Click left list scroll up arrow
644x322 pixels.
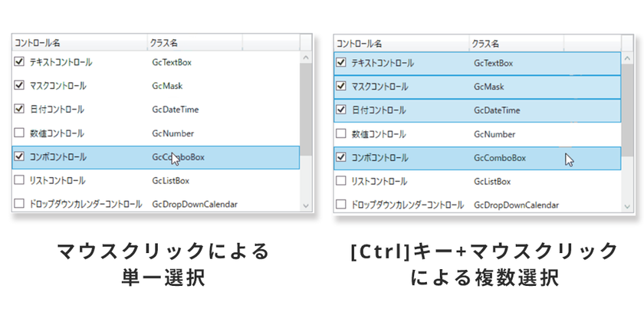[306, 58]
